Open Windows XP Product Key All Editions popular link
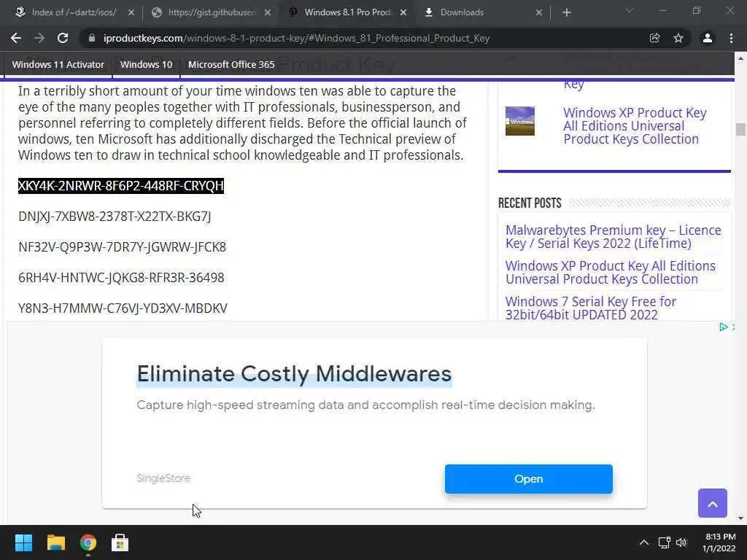 click(x=635, y=125)
